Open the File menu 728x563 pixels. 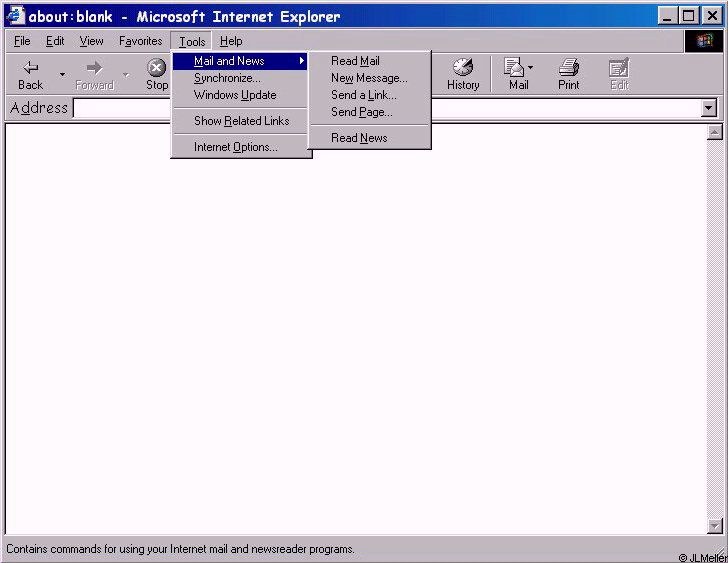(22, 41)
